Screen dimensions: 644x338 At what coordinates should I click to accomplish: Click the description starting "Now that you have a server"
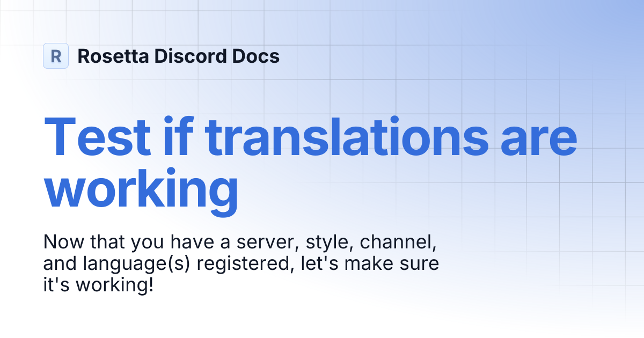click(241, 263)
